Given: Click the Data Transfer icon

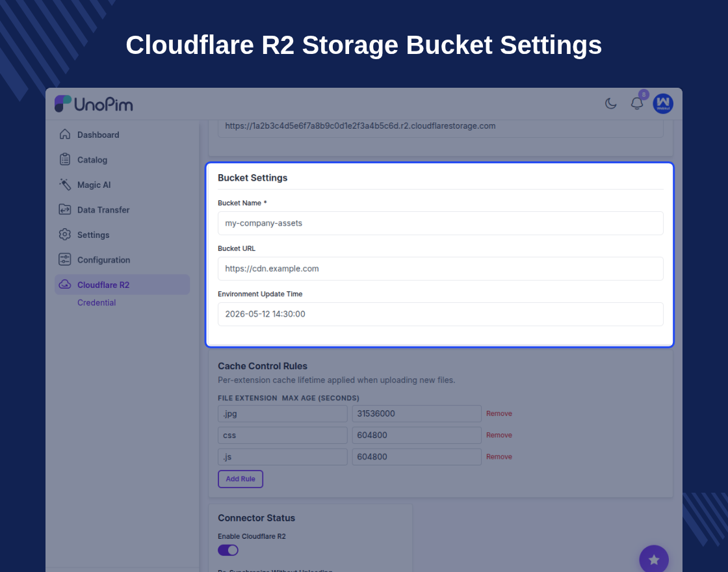Looking at the screenshot, I should (65, 209).
